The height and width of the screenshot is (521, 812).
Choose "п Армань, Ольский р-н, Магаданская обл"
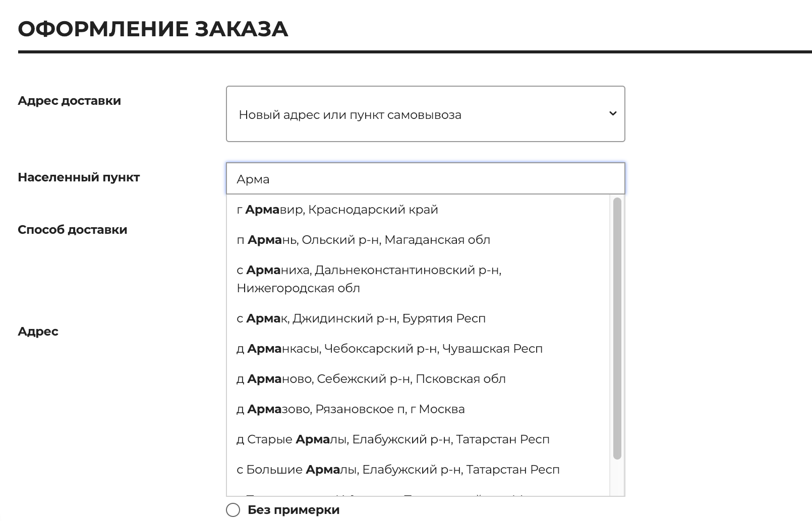coord(364,240)
